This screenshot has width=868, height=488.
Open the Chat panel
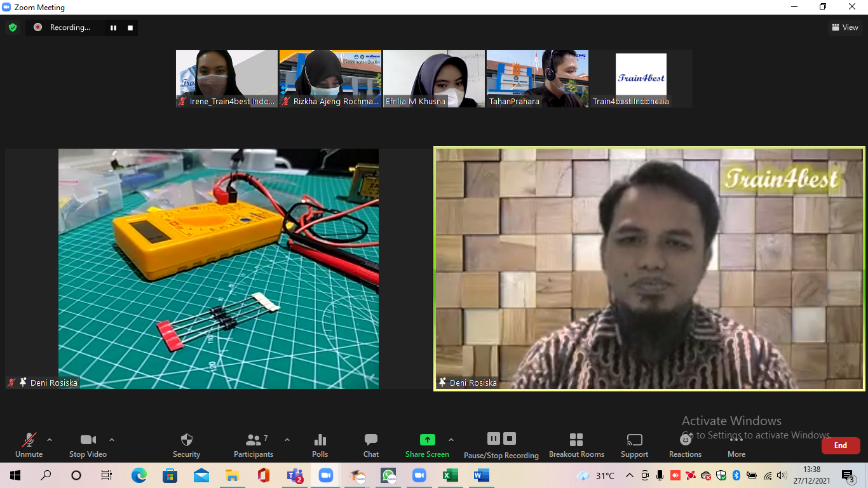(x=371, y=440)
